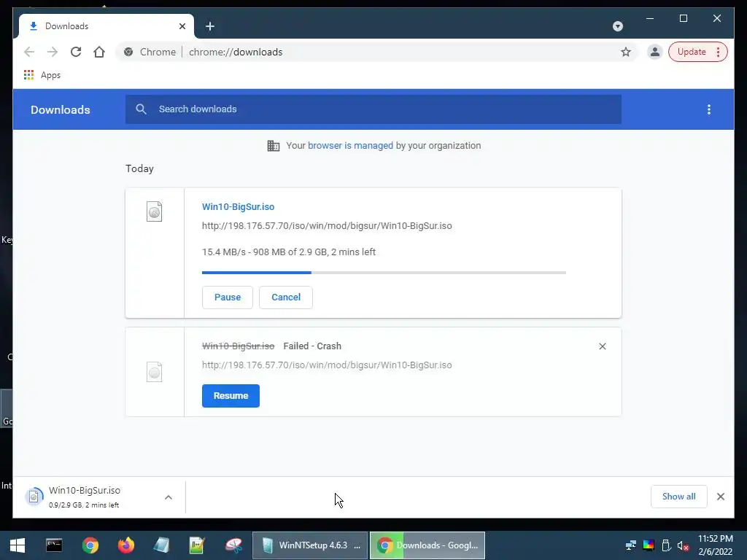This screenshot has height=560, width=747.
Task: Pause the Win10-BigSur.iso download
Action: coord(228,297)
